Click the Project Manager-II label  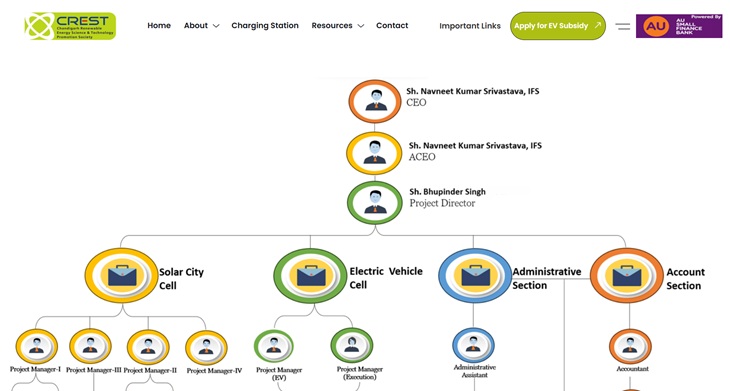(150, 371)
